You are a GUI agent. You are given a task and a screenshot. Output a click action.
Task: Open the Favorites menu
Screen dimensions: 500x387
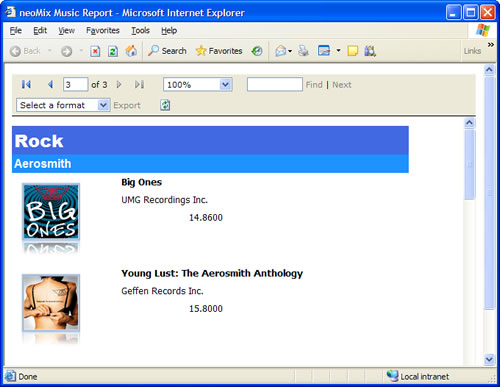[103, 31]
